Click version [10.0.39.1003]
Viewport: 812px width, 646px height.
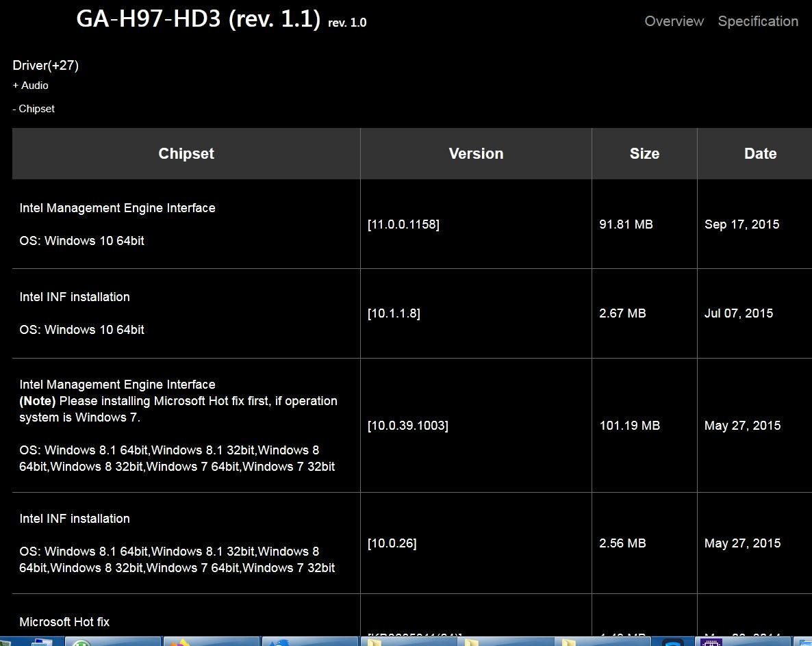[x=407, y=426]
